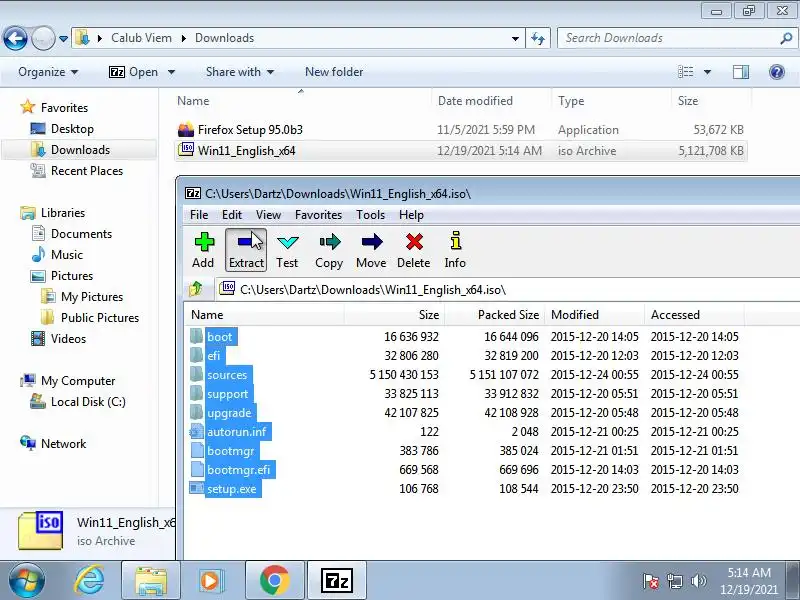Open Google Chrome from the taskbar

(274, 581)
